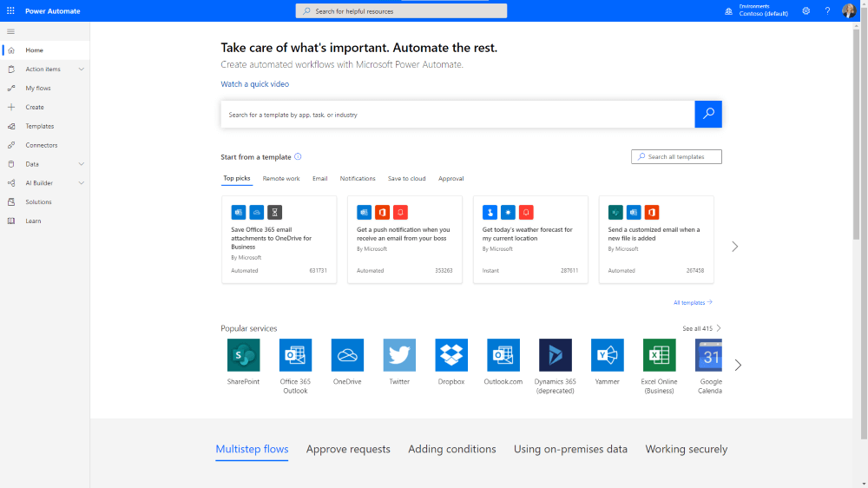This screenshot has width=868, height=488.
Task: Click the blue template search magnifier button
Action: click(708, 115)
